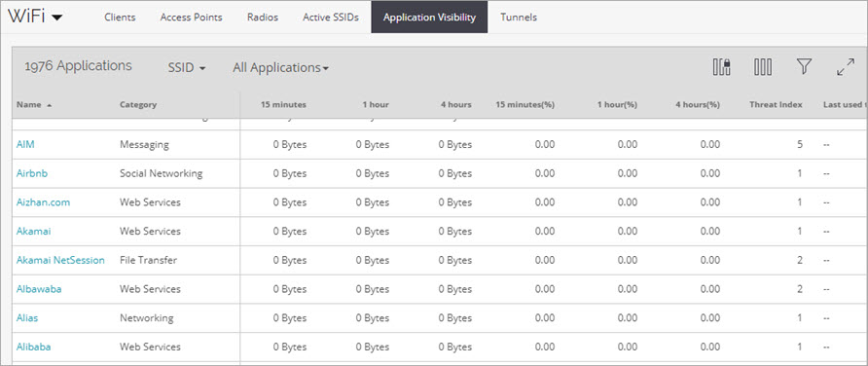
Task: Switch to the Clients tab
Action: (x=120, y=18)
